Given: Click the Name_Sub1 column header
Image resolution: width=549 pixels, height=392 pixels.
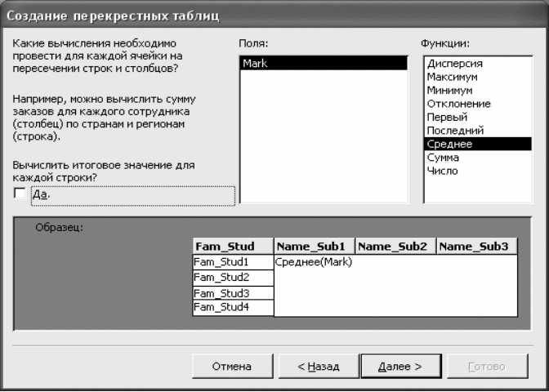Looking at the screenshot, I should click(x=315, y=247).
